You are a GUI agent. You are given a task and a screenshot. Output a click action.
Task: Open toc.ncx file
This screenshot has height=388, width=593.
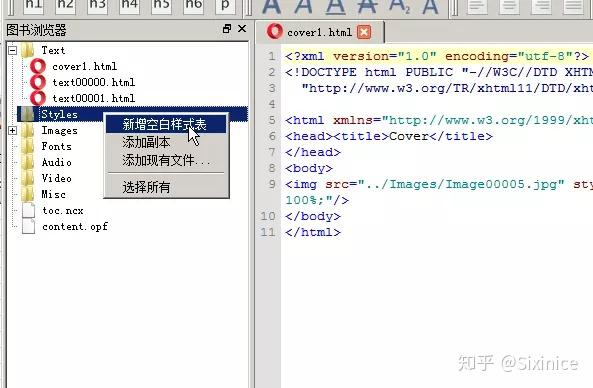63,211
